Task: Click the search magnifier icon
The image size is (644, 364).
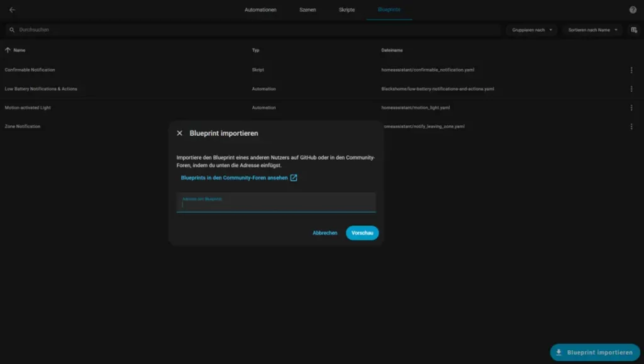Action: click(10, 30)
